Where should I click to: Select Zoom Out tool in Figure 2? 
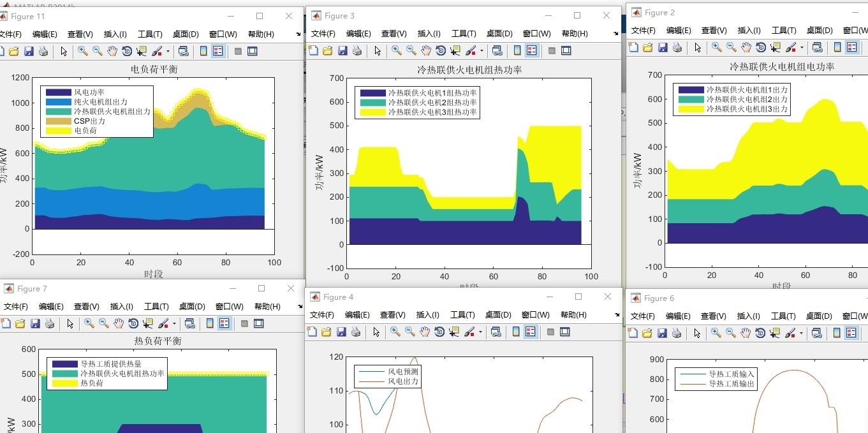coord(732,47)
